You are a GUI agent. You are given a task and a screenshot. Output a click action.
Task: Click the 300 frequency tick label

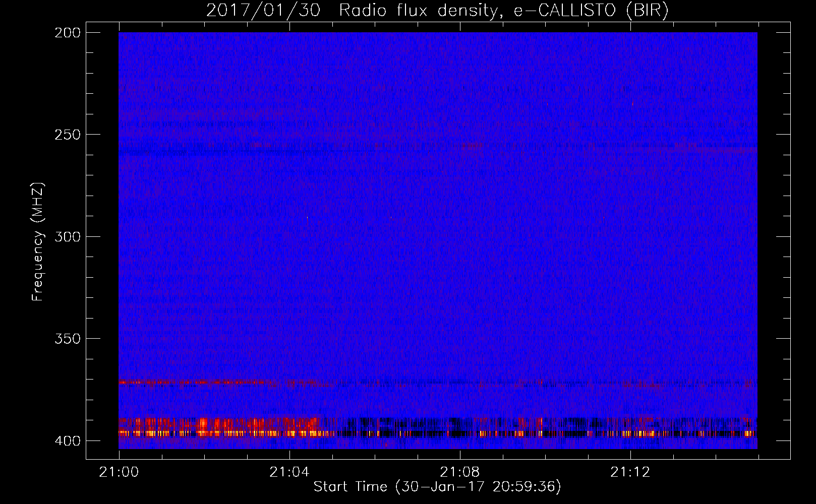(67, 236)
